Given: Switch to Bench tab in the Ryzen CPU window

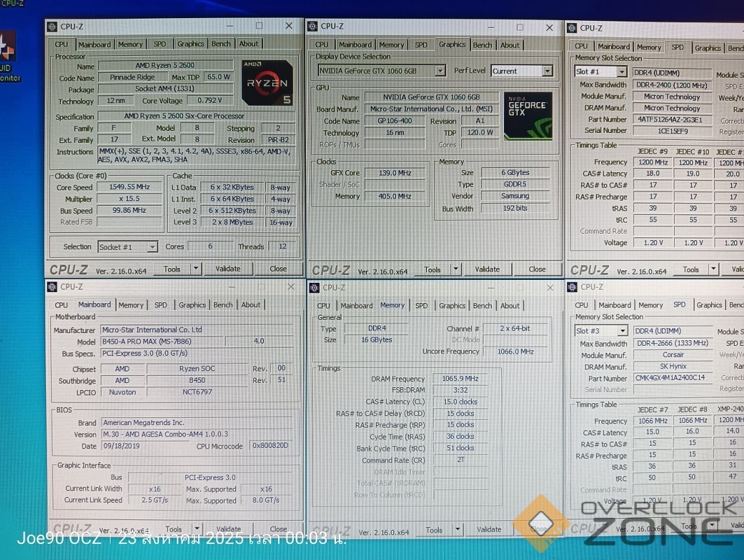Looking at the screenshot, I should 221,44.
